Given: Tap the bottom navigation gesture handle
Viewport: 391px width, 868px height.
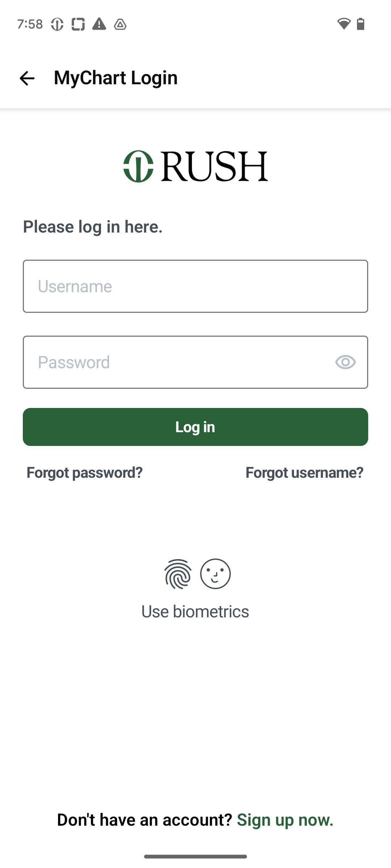Looking at the screenshot, I should tap(195, 856).
